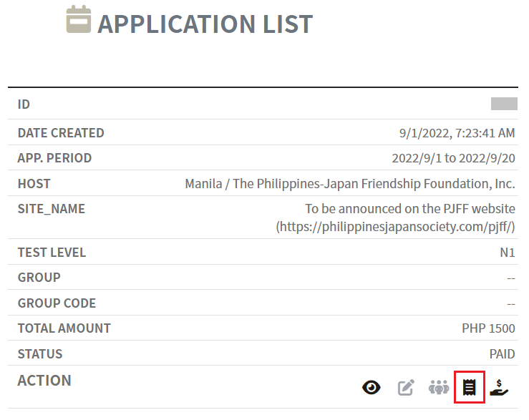Click the grayed-out ID value box

(504, 104)
